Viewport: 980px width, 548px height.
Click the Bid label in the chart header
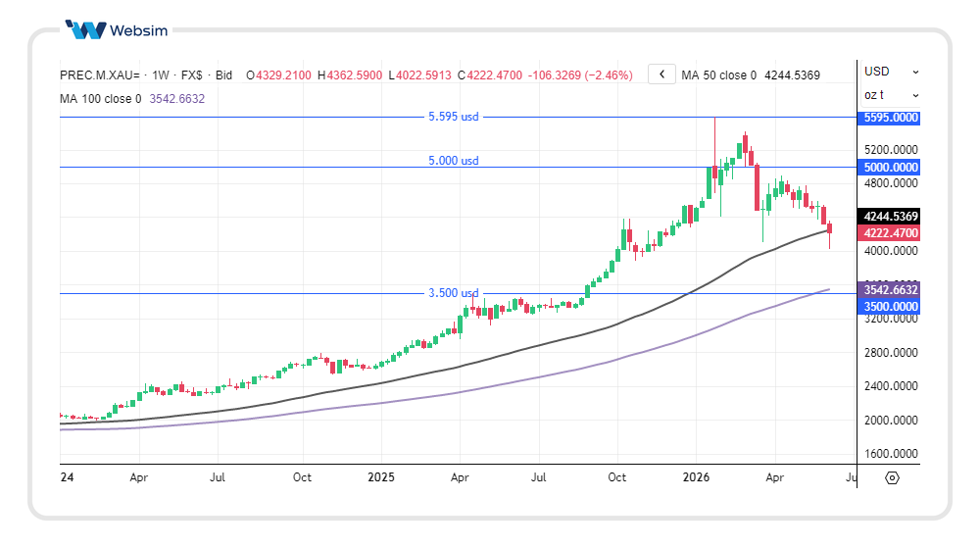[x=223, y=75]
